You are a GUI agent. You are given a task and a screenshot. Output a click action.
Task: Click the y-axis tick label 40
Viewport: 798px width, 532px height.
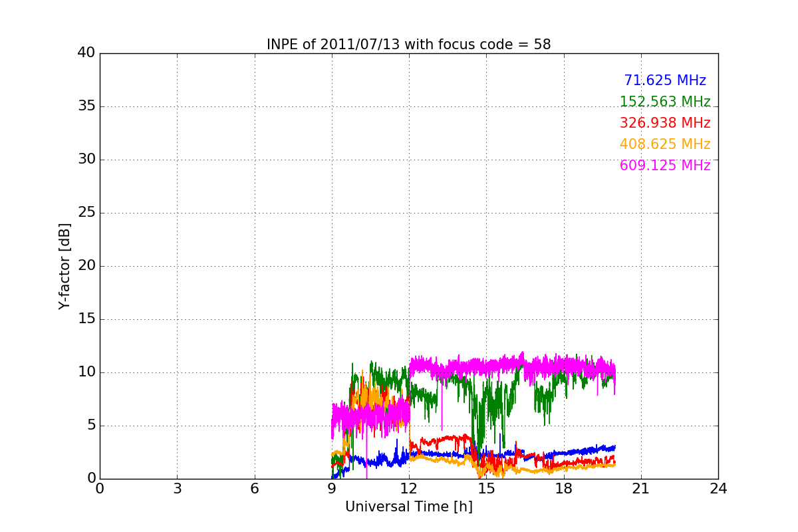pos(86,53)
